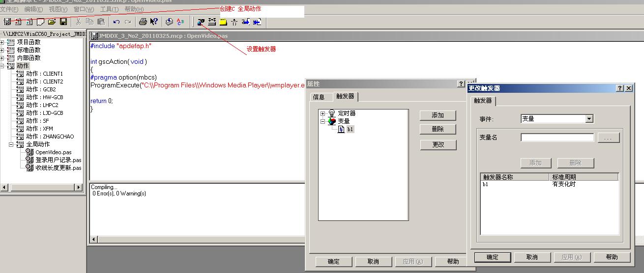Expand the 标准函数 tree node

2,50
